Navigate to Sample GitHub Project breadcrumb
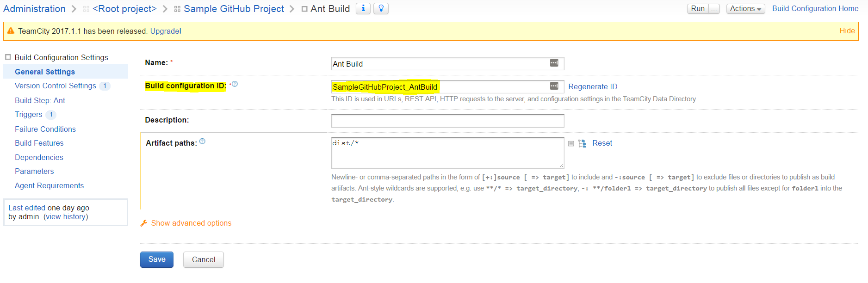Viewport: 868px width, 283px height. pos(234,9)
